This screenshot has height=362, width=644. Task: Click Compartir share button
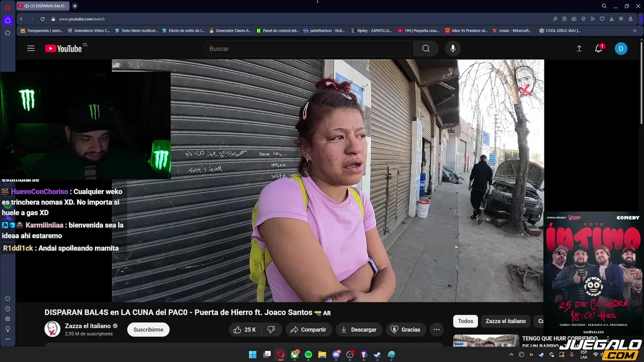pos(308,330)
